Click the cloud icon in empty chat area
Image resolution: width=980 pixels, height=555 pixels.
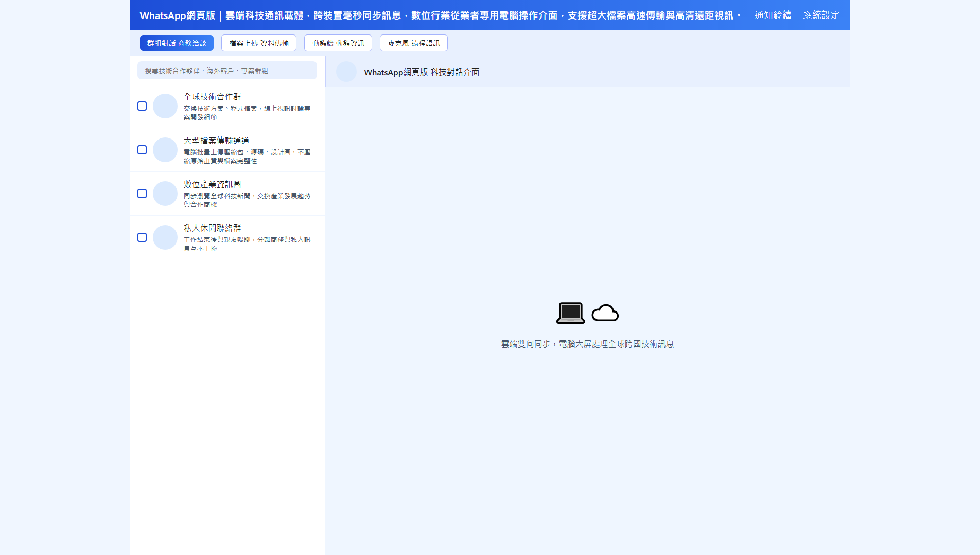(605, 313)
